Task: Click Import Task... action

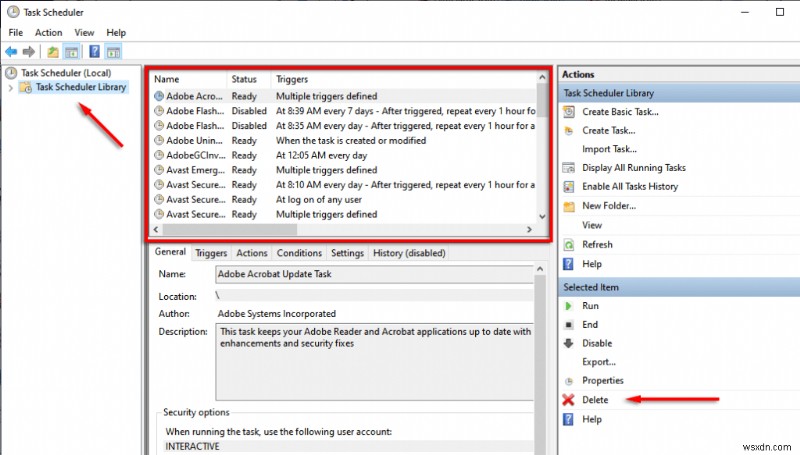Action: coord(609,149)
